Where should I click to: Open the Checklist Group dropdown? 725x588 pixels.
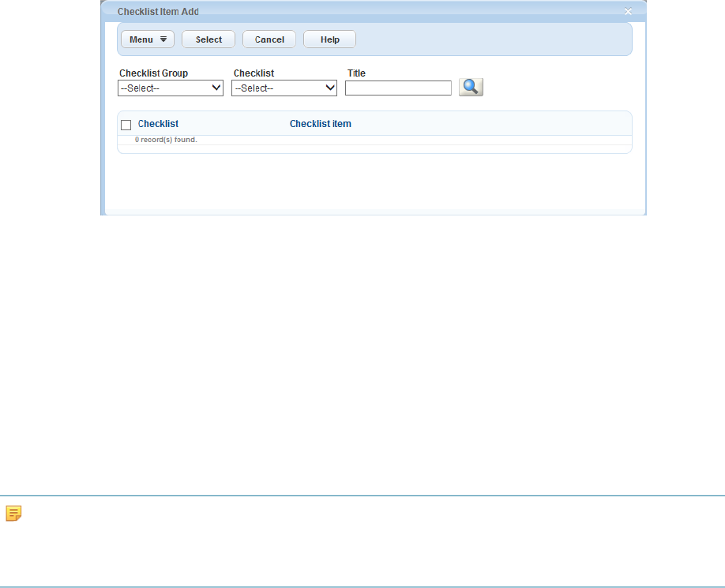171,88
